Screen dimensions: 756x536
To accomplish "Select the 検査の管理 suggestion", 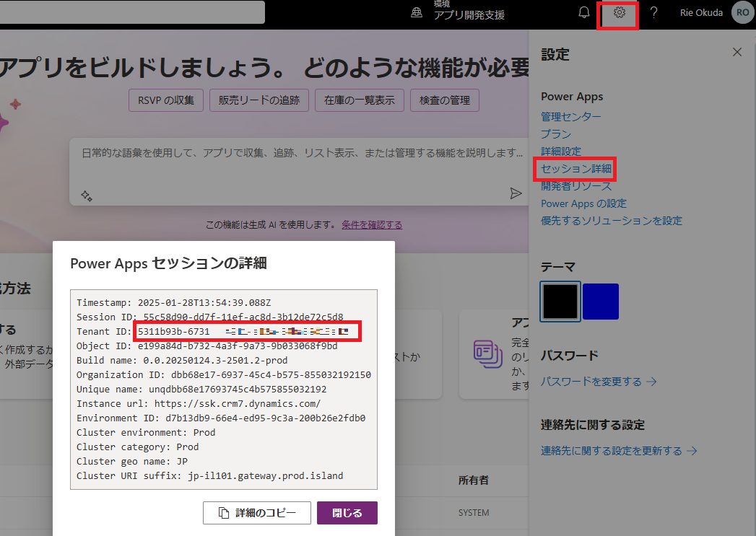I will click(445, 100).
